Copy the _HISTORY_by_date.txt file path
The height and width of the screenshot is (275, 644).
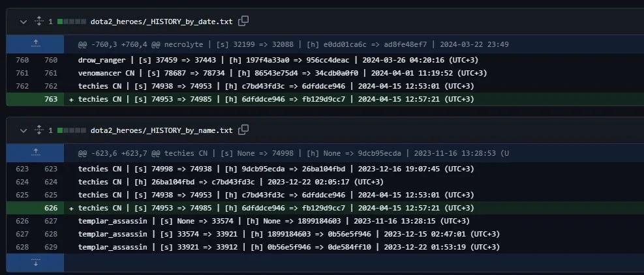click(x=243, y=22)
